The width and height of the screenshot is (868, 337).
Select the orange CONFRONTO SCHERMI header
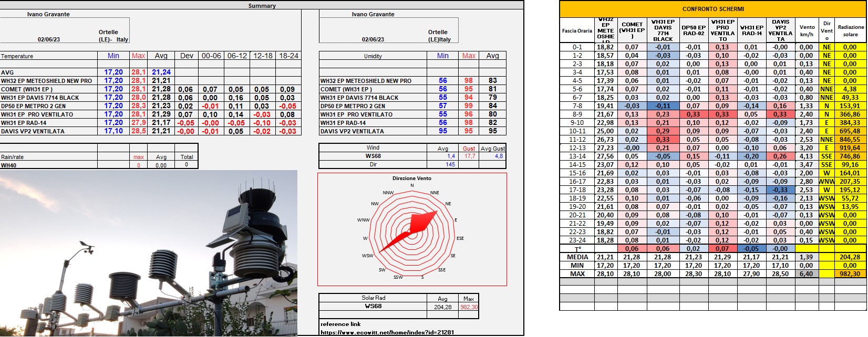712,9
